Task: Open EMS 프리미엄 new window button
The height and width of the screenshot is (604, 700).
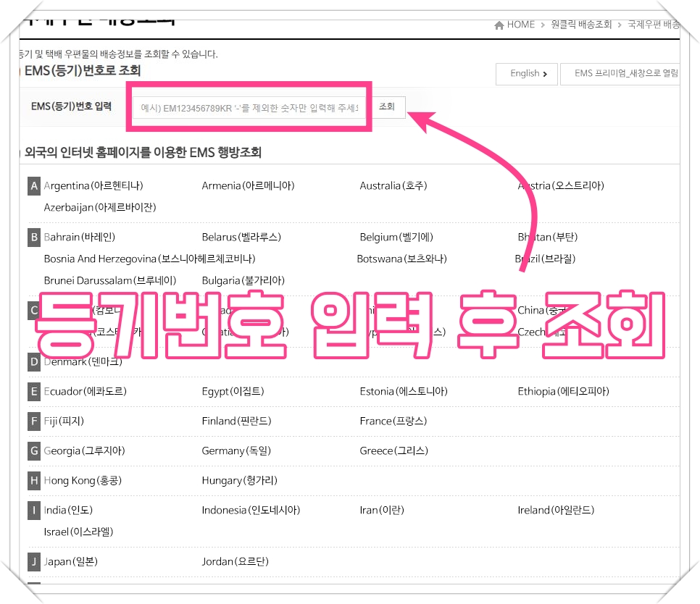Action: (x=620, y=74)
